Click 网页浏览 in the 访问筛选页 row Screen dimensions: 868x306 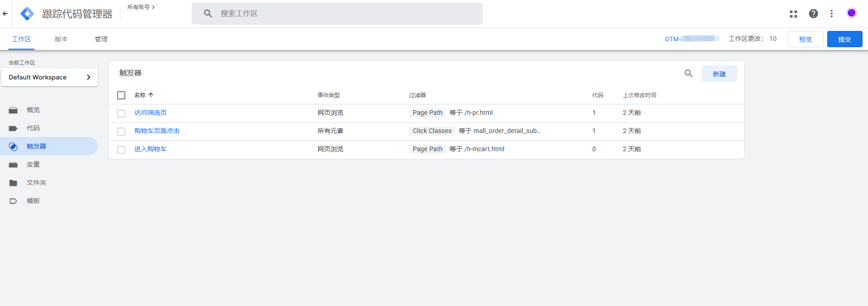(x=330, y=113)
